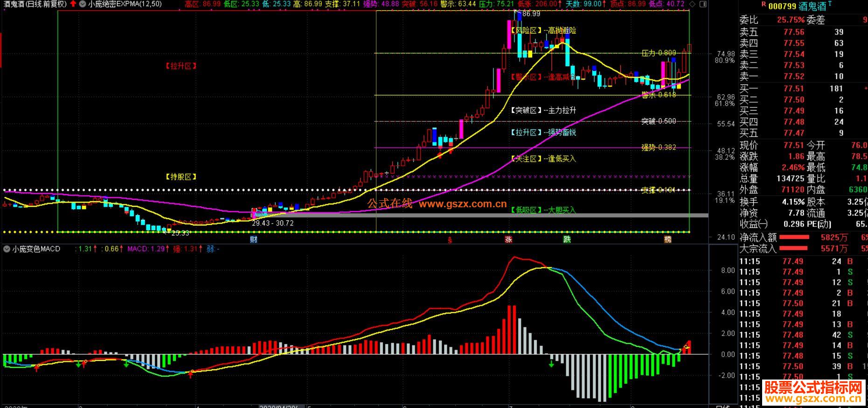Click the red up arrow beside 酒鬼酒 title
Viewport: 868px width, 408px height.
[x=73, y=4]
